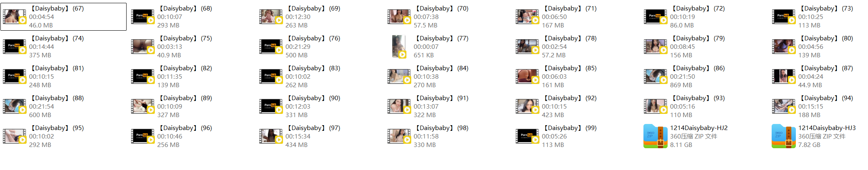The height and width of the screenshot is (170, 868).
Task: Select the 8.11 GB 1214Daisybaby-HJ2 file name
Action: [x=699, y=128]
